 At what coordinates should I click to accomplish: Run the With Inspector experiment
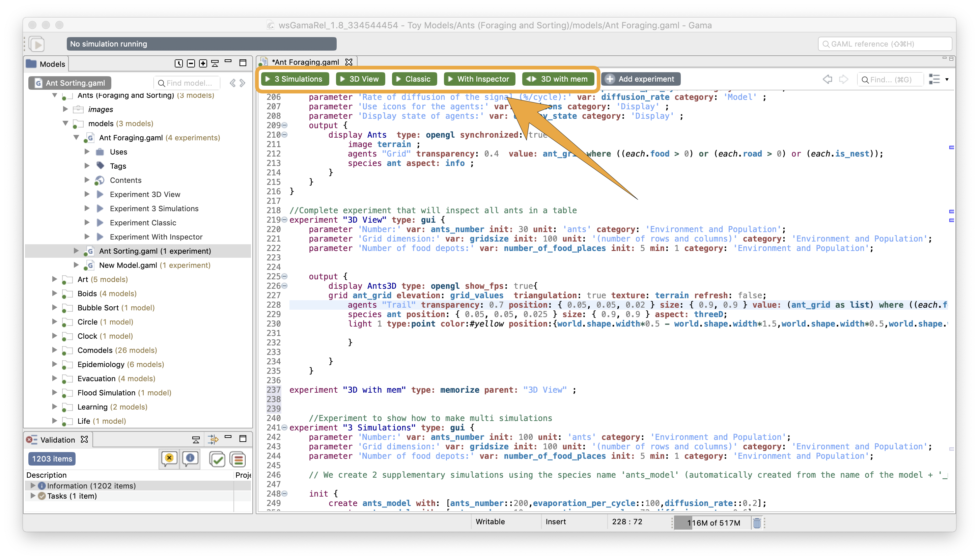pos(479,79)
